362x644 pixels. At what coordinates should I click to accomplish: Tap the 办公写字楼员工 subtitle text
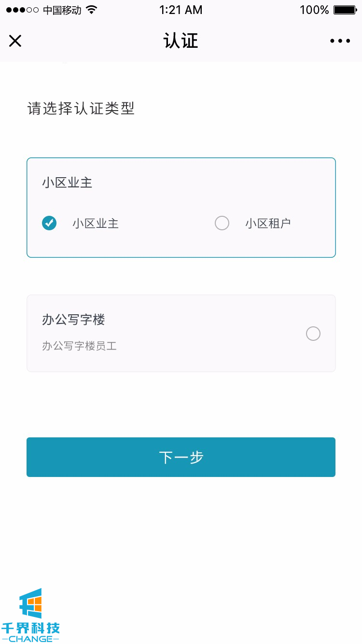pos(79,346)
